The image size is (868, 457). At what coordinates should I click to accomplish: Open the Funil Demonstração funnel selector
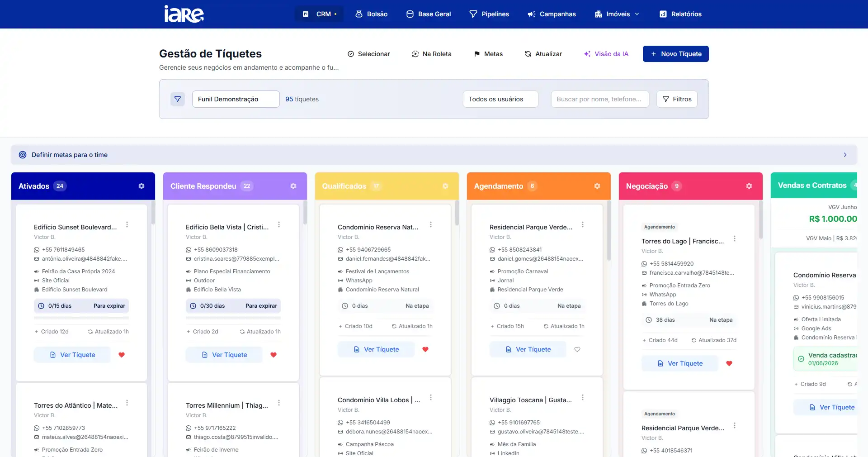236,99
